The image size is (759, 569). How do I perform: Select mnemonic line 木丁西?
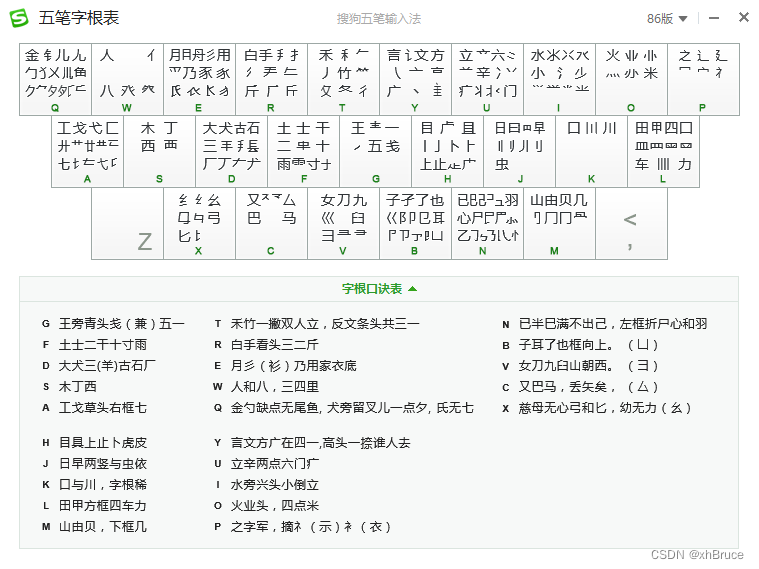tap(77, 386)
